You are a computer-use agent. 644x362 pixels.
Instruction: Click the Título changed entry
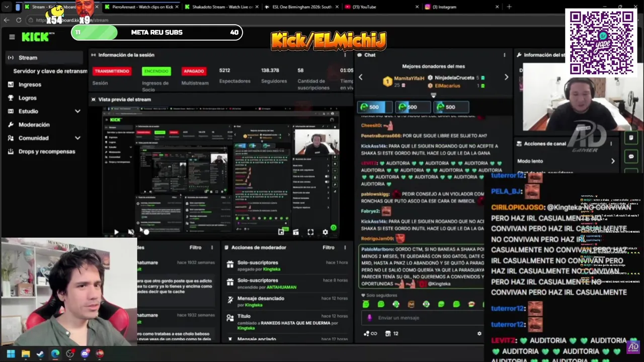pyautogui.click(x=287, y=322)
